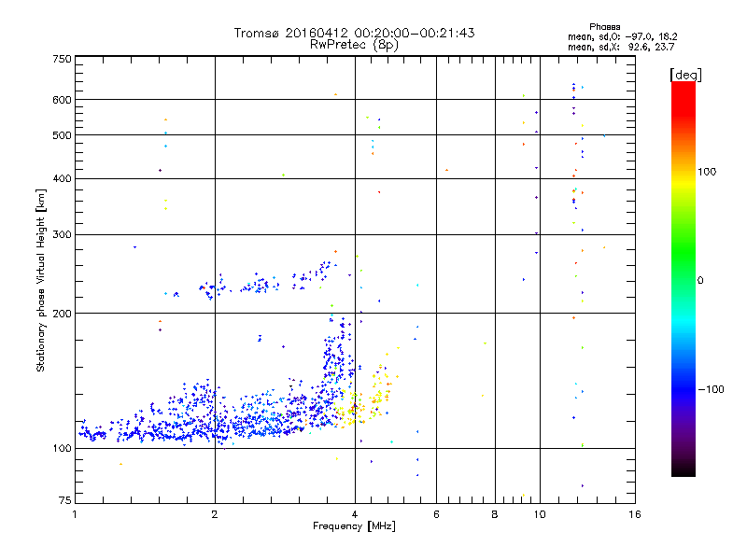
Task: Click the x-axis tick label '8'
Action: pyautogui.click(x=495, y=514)
